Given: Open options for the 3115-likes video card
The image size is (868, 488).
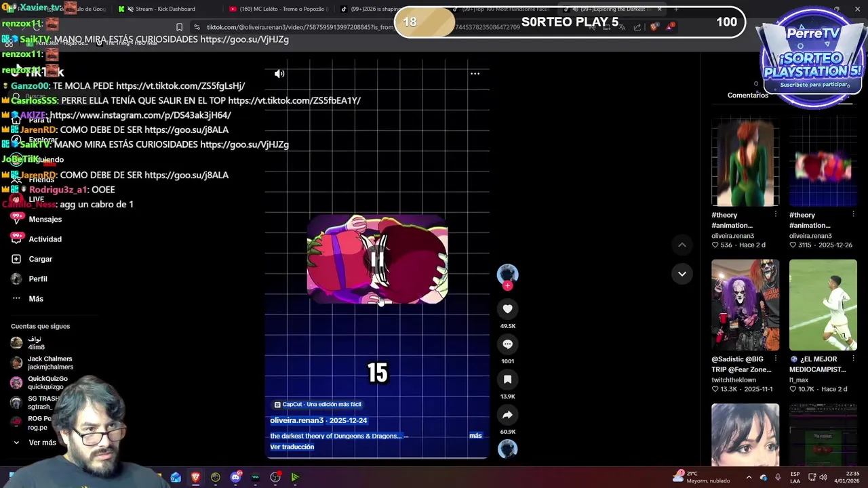Looking at the screenshot, I should [853, 214].
